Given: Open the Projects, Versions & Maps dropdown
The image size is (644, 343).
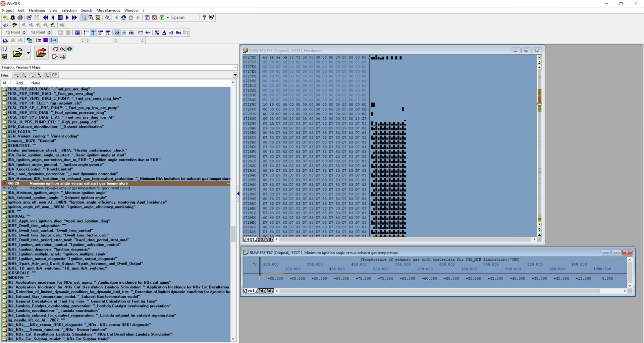Looking at the screenshot, I should click(x=235, y=67).
